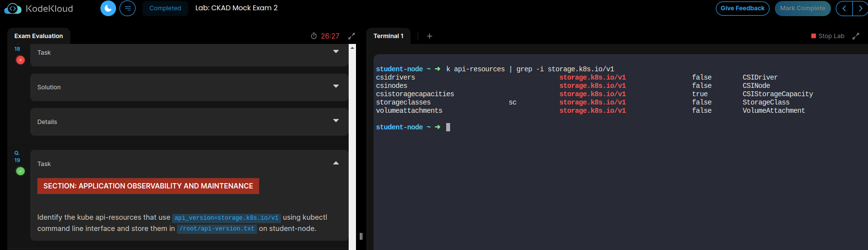The width and height of the screenshot is (868, 250).
Task: Click question 18 red failed status icon
Action: tap(20, 60)
